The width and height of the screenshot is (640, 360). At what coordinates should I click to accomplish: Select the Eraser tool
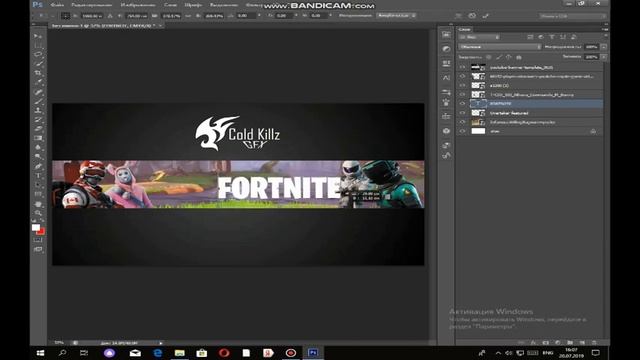38,129
